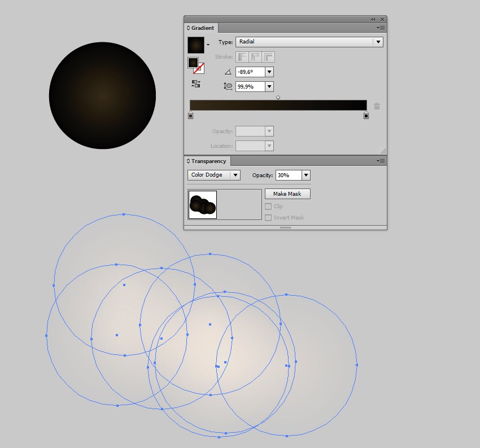Click the Opacity field showing 30%

(x=289, y=175)
